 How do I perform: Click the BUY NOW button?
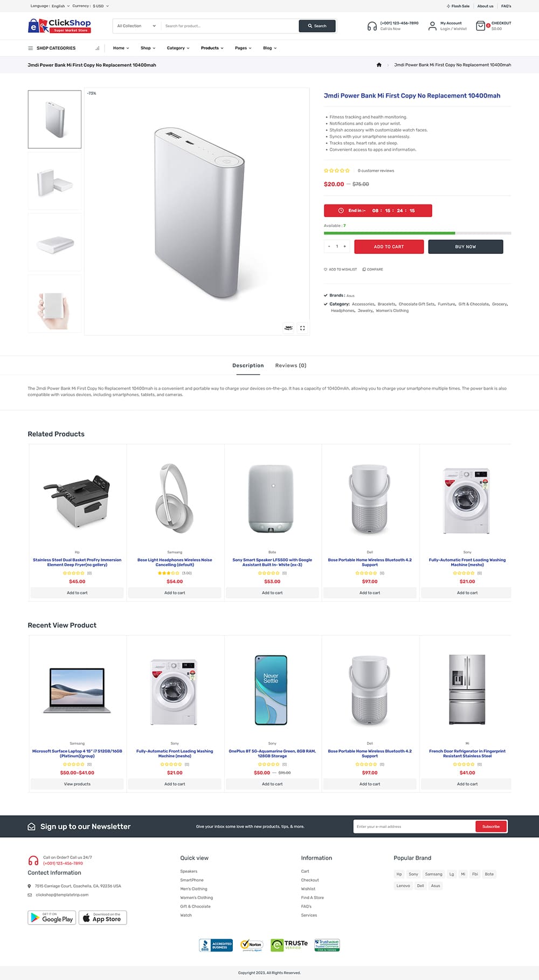(466, 247)
